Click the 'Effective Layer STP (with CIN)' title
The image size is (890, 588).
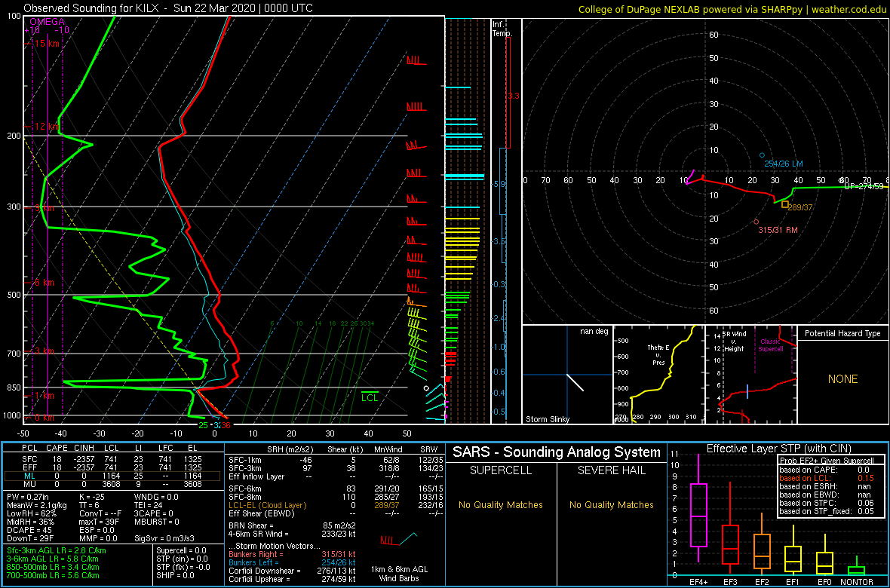778,449
